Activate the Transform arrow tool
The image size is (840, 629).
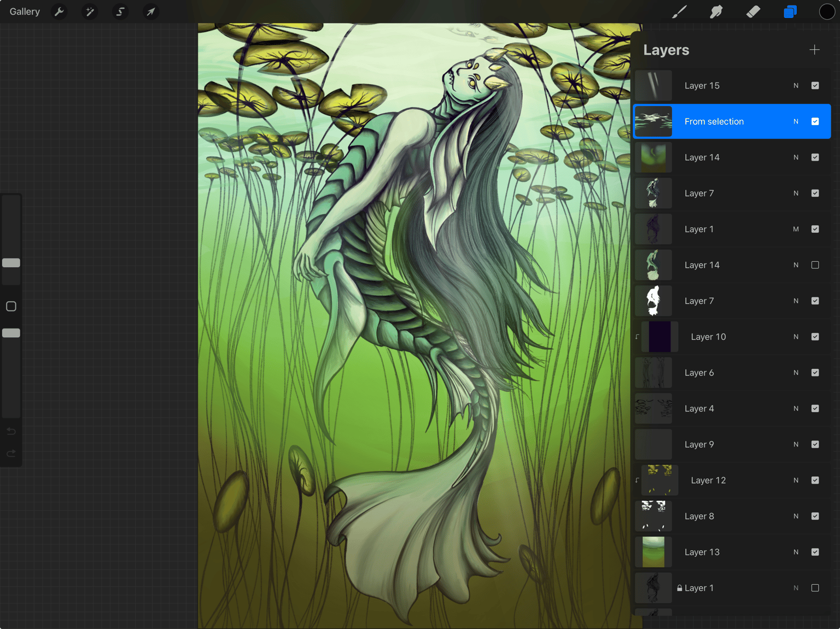[150, 11]
